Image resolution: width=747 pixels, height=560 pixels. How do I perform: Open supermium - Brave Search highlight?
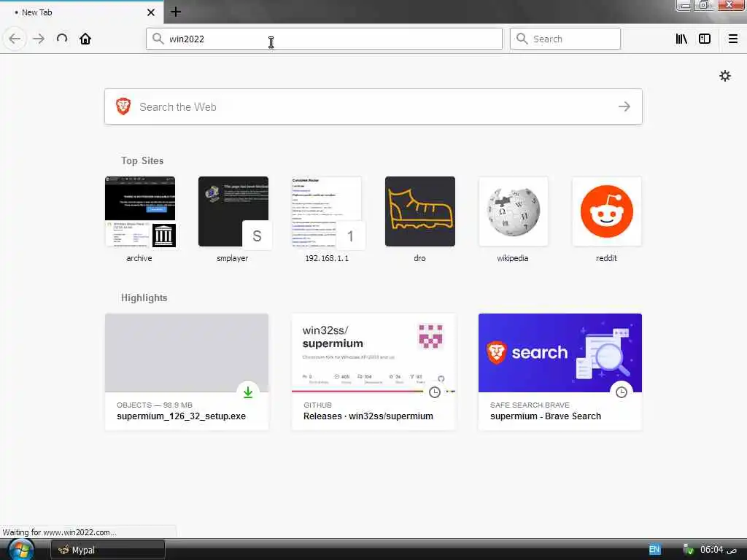(x=560, y=372)
